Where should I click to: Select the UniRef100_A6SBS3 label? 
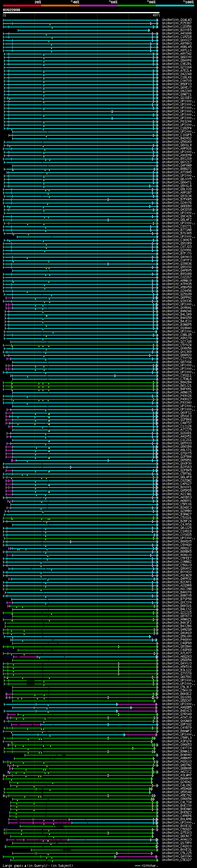click(x=177, y=497)
